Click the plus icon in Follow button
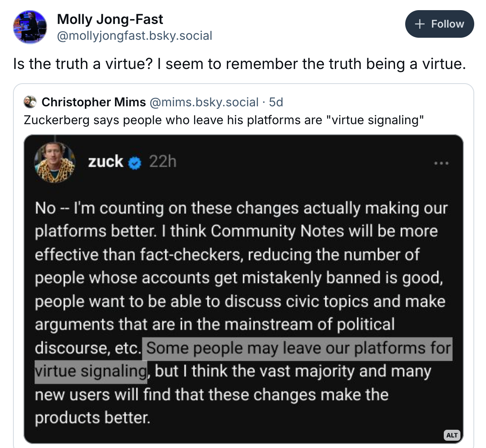Viewport: 486px width, 448px height. 420,24
